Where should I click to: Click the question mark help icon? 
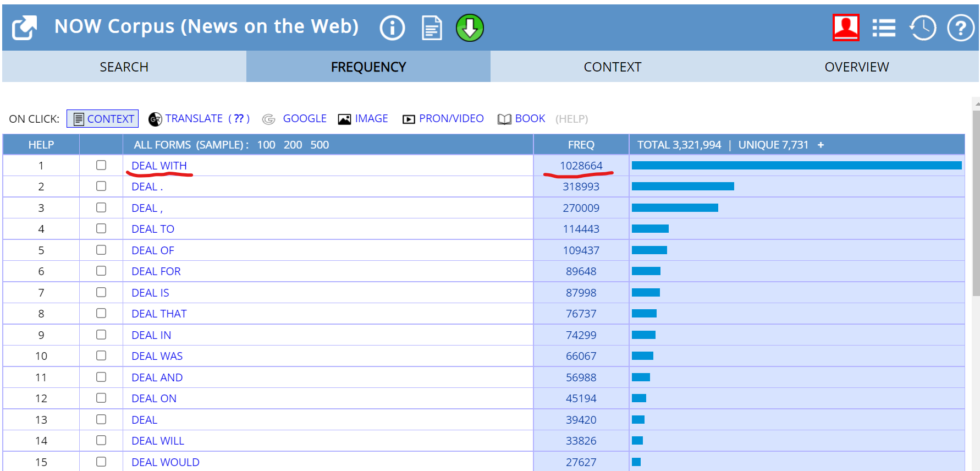point(960,28)
